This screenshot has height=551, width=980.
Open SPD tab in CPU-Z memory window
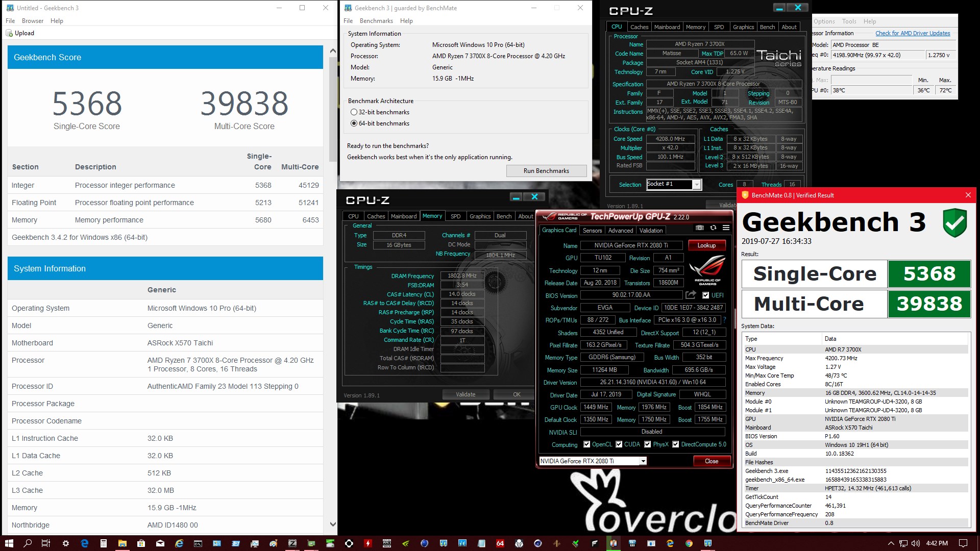455,216
